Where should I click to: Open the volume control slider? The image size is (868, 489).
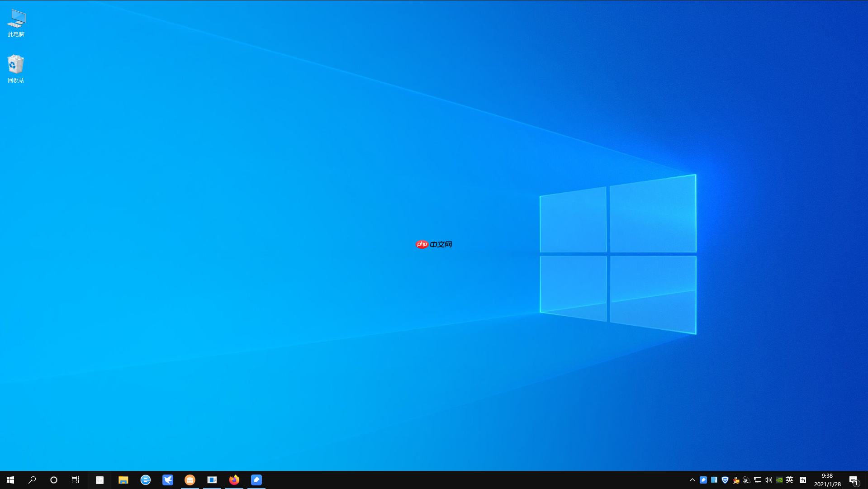point(768,480)
